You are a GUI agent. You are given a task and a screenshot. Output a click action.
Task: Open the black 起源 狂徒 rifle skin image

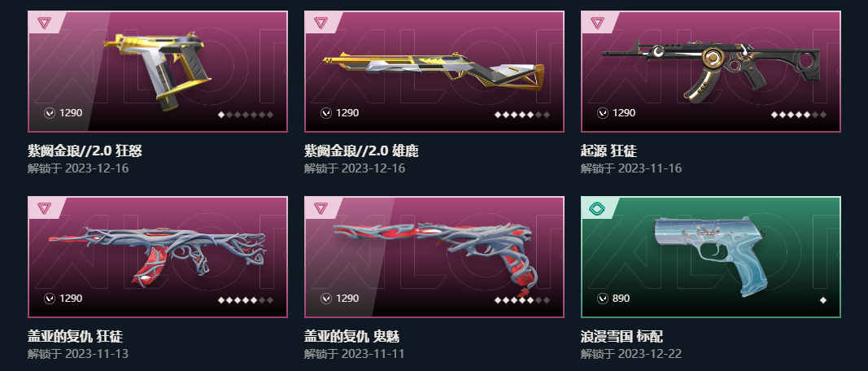click(x=711, y=70)
